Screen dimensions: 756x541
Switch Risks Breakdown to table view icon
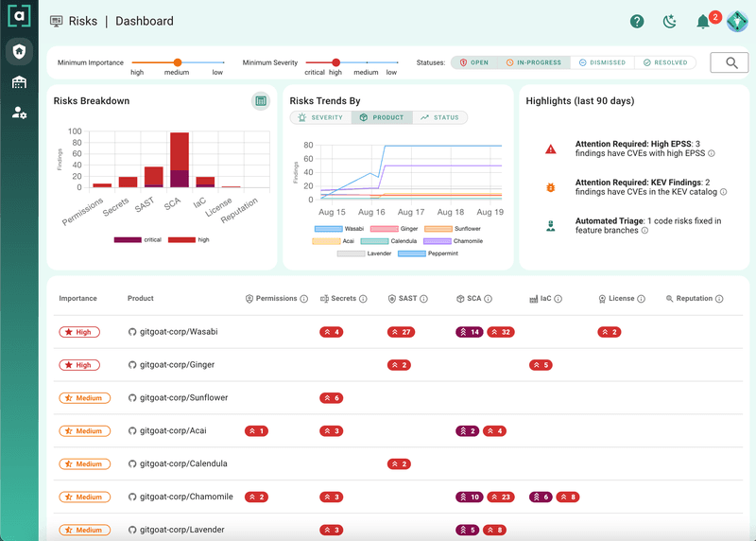click(x=261, y=101)
